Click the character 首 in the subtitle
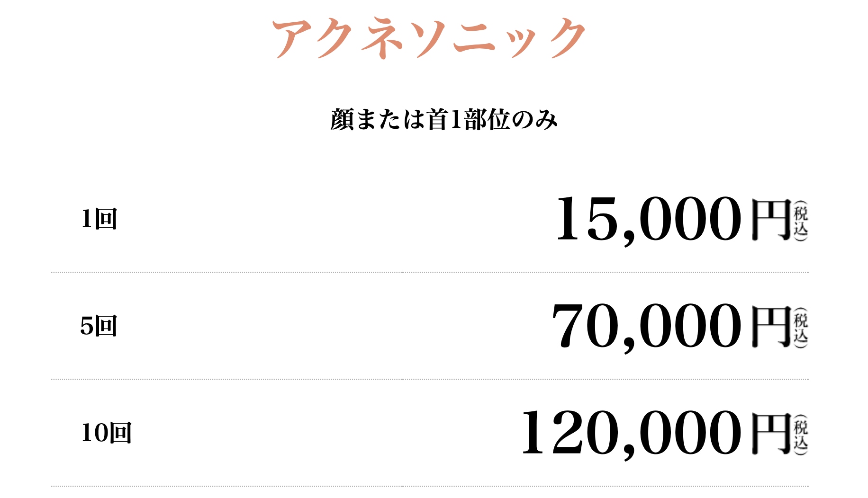Screen dimensions: 868x498 tap(437, 119)
